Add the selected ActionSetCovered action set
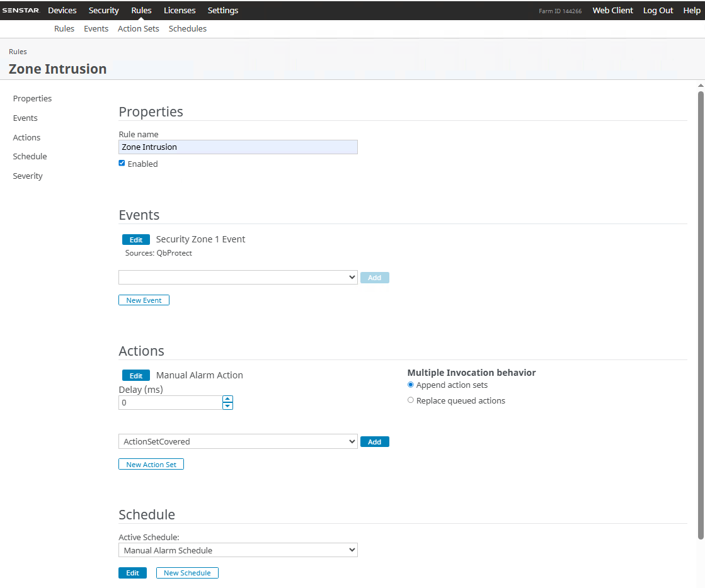Viewport: 705px width, 588px height. (374, 442)
